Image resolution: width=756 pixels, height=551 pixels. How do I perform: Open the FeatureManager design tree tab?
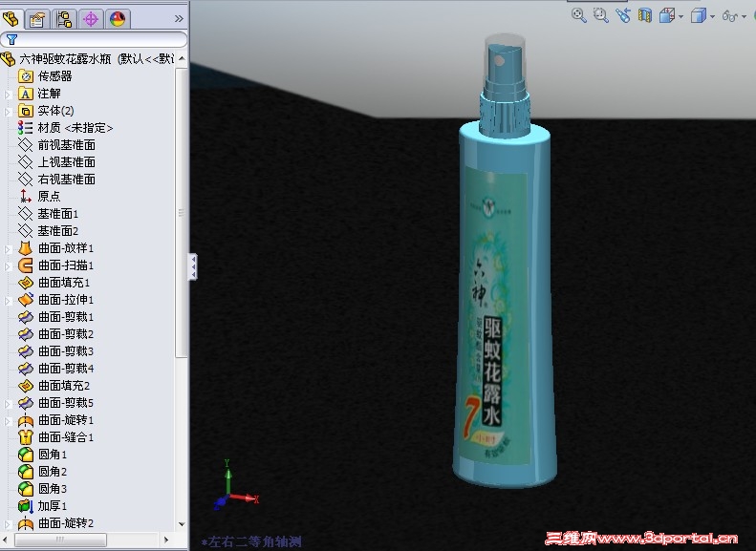11,19
